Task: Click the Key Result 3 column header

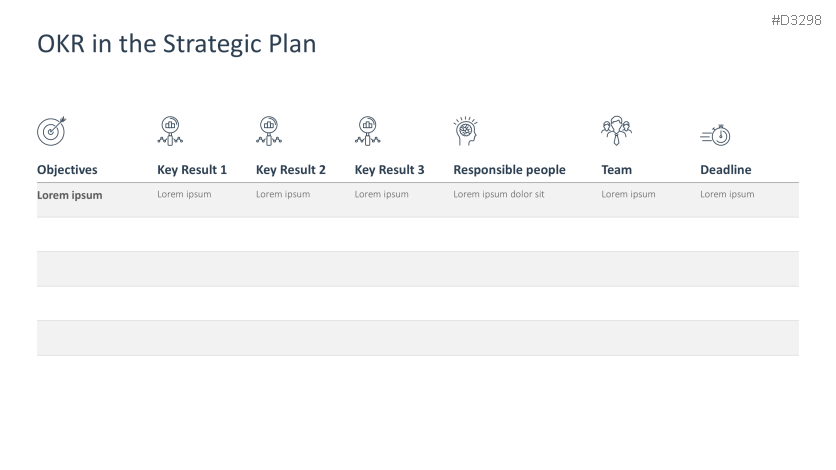Action: tap(389, 170)
